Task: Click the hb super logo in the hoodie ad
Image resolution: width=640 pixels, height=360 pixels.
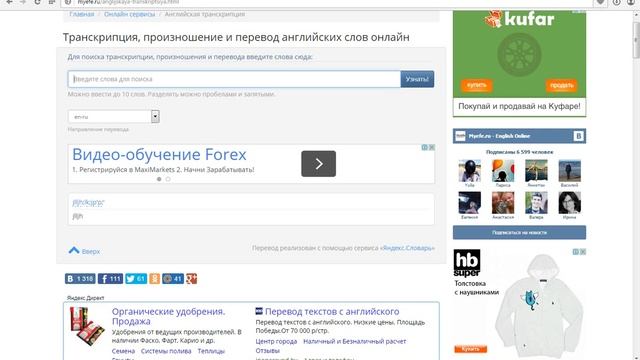Action: [x=467, y=263]
